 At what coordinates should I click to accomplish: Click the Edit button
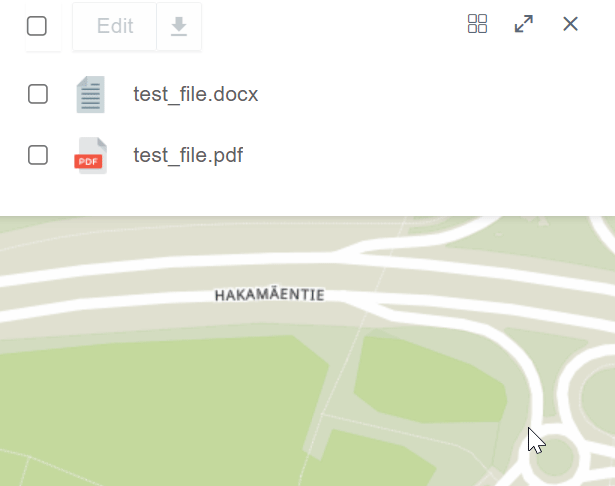(115, 26)
